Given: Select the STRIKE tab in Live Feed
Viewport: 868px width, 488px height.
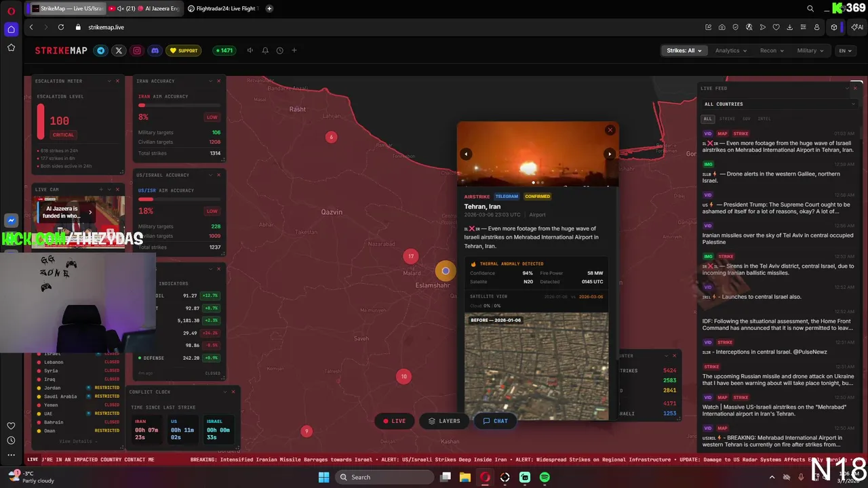Looking at the screenshot, I should (727, 119).
